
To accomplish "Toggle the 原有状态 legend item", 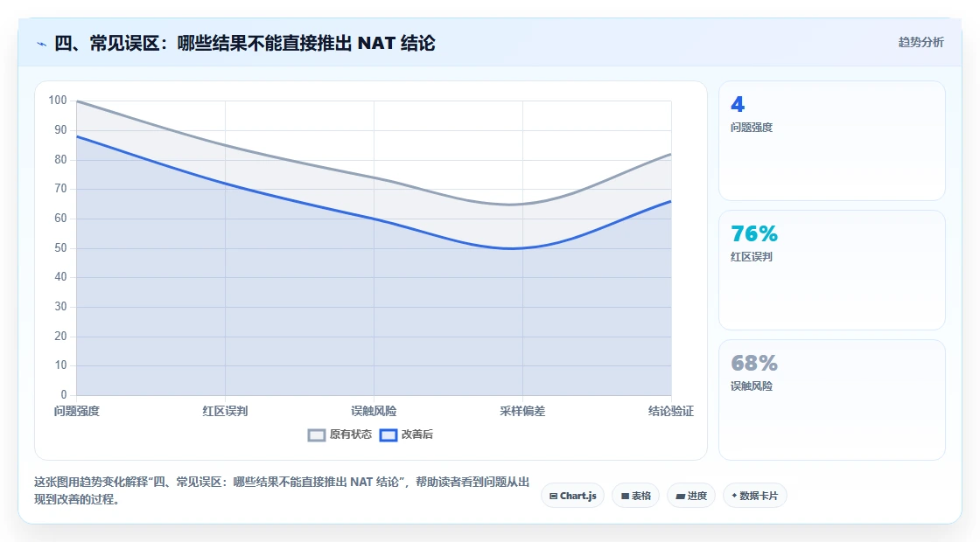I will point(339,434).
